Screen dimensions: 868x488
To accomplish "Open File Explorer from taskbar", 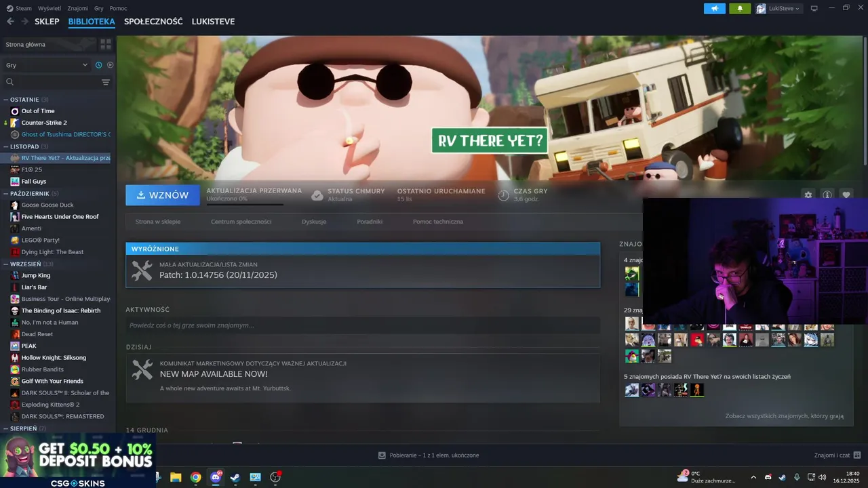I will tap(176, 477).
